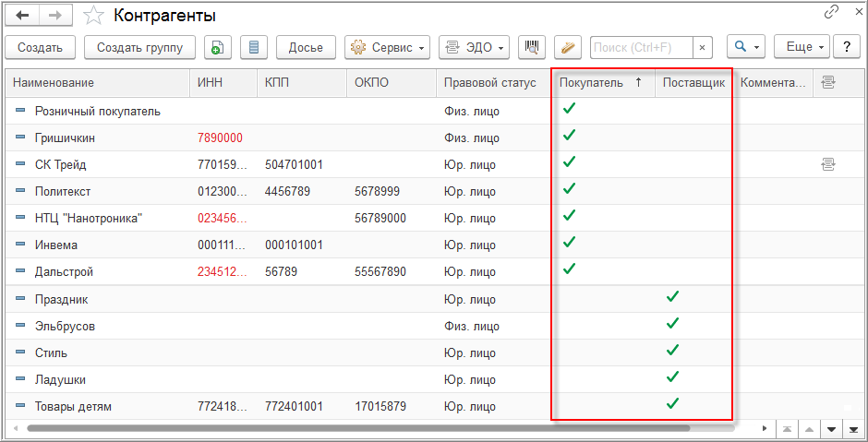
Task: Click the Создать button
Action: click(x=40, y=48)
